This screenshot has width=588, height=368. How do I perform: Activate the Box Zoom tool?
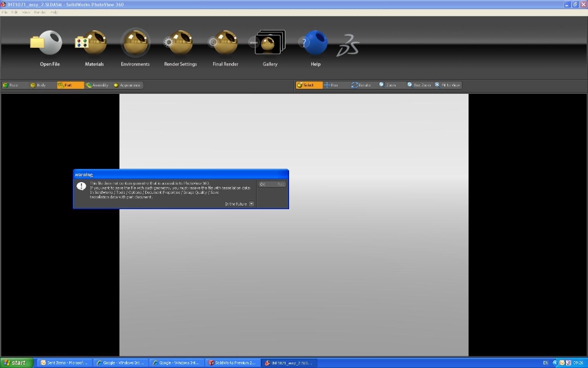point(419,85)
